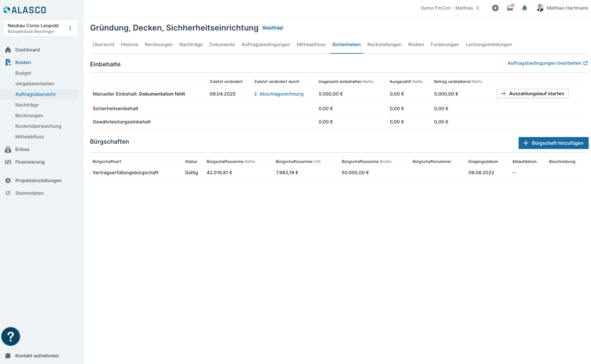Open the 2. Abschlagsrechnung link
Viewport: 591px width, 364px height.
(278, 94)
